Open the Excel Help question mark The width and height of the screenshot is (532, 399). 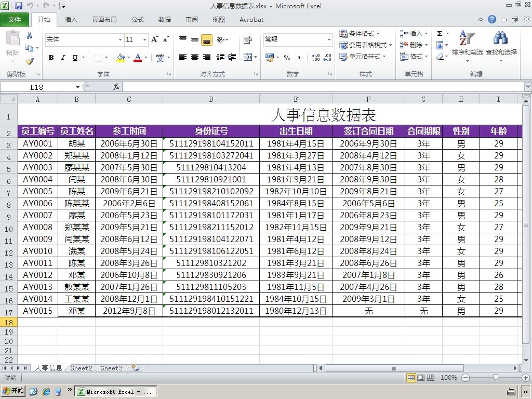[492, 19]
